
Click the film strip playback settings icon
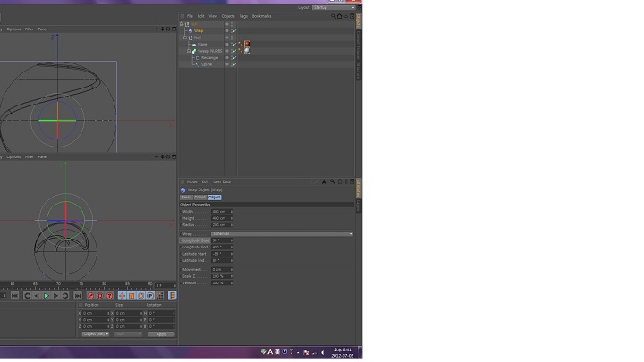[173, 296]
